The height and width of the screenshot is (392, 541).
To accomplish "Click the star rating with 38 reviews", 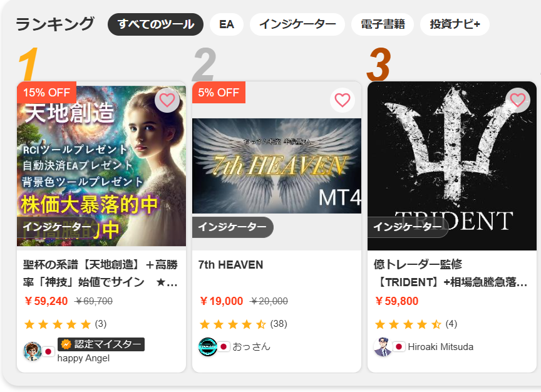I will [x=243, y=324].
